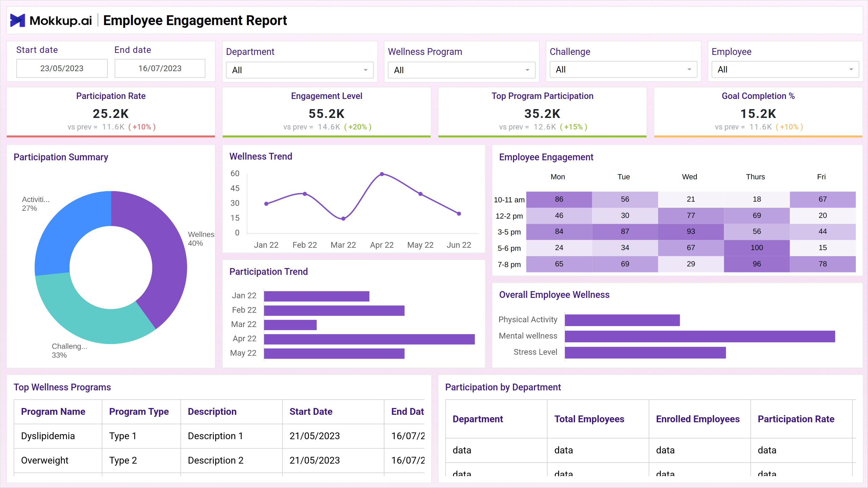Click the May 22 point on Wellness Trend
Screen dimensions: 868x488
(x=420, y=194)
